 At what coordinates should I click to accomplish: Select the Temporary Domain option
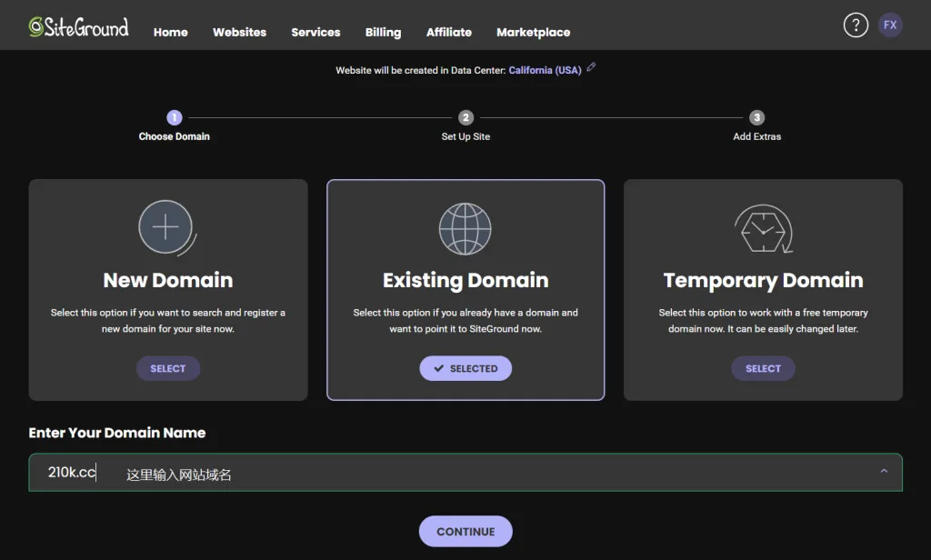click(763, 368)
